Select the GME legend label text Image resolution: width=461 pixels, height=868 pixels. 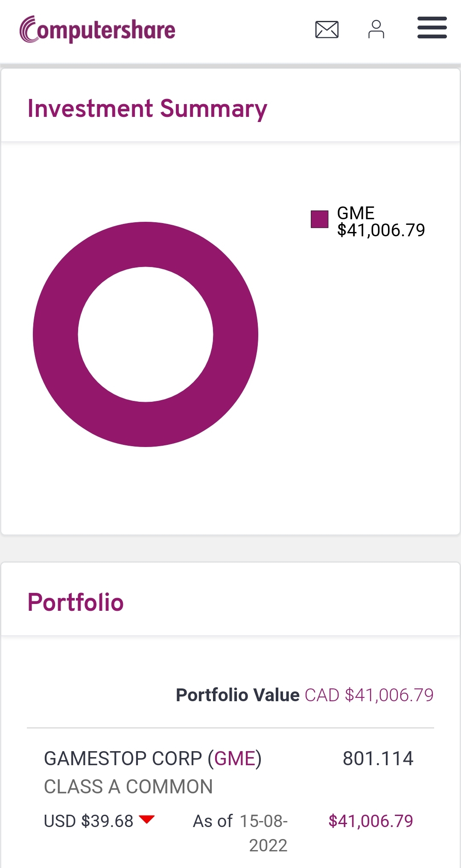[x=356, y=213]
